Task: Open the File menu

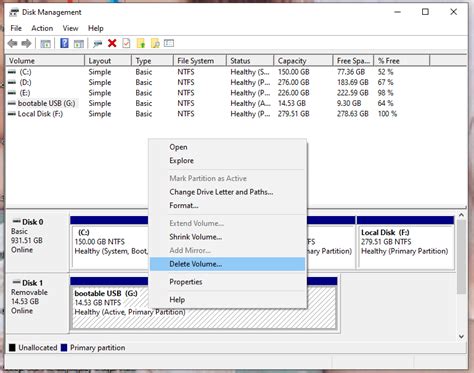Action: point(16,28)
